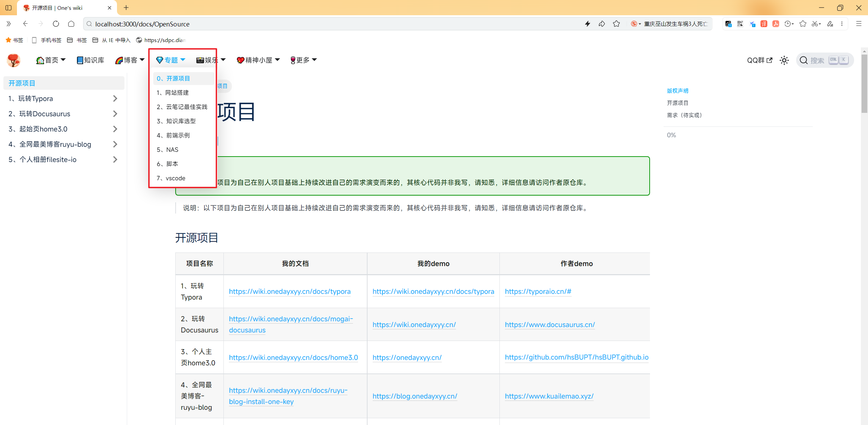Select 5、NAS in dropdown
The image size is (868, 425).
[183, 150]
